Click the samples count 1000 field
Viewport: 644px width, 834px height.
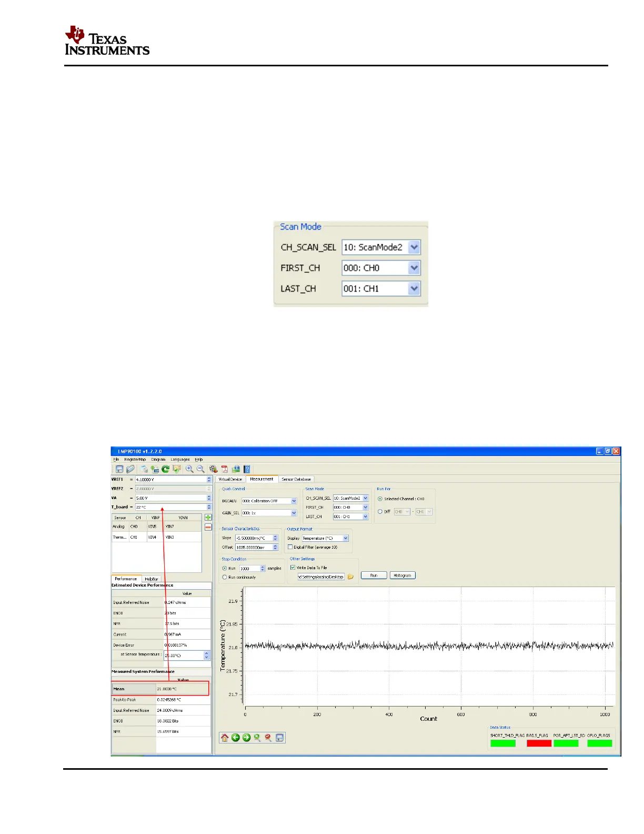[x=250, y=569]
